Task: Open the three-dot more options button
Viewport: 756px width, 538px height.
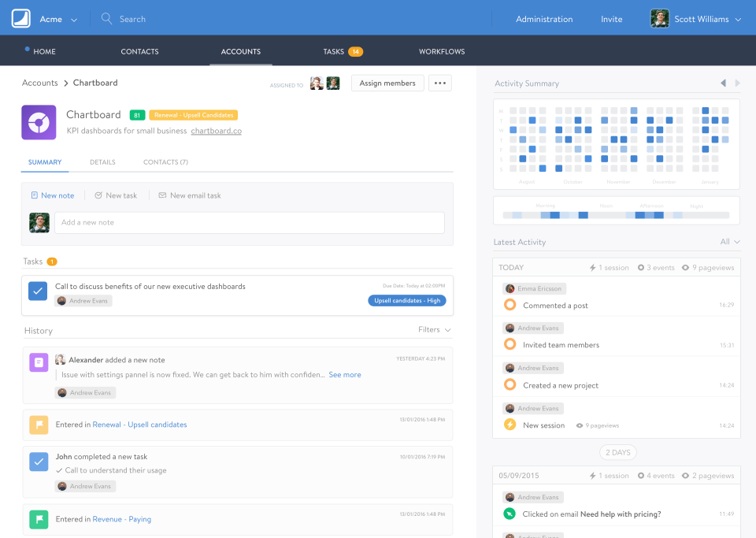Action: click(x=439, y=83)
